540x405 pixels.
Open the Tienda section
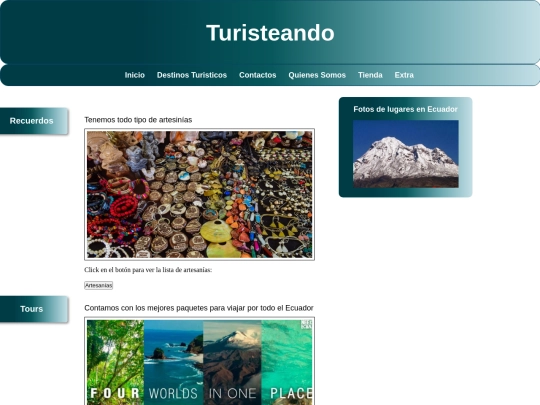[370, 75]
